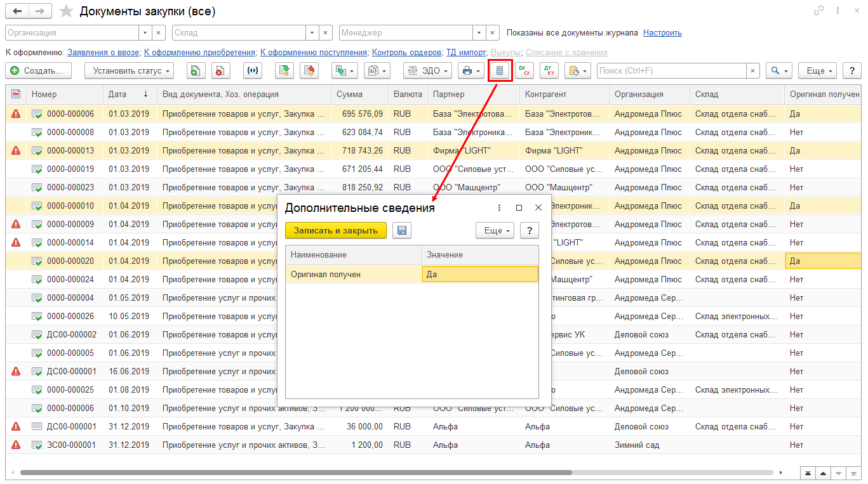Click the Создать button
The width and height of the screenshot is (868, 484).
point(38,70)
